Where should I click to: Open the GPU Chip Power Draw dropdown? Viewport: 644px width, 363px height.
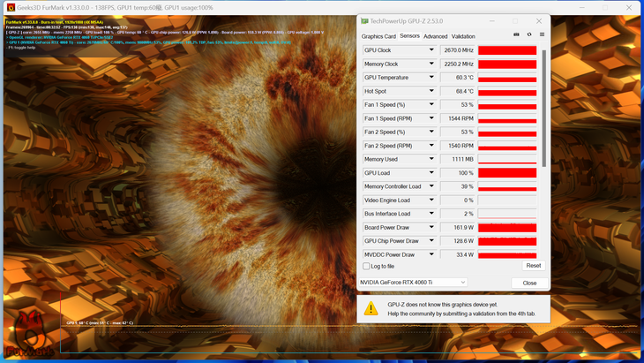[431, 241]
